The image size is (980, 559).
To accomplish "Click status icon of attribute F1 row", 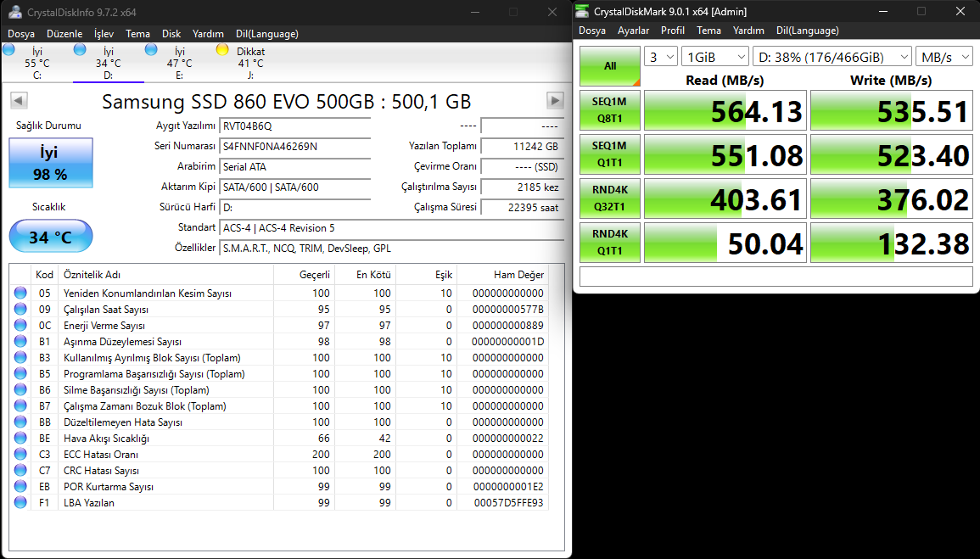I will [x=20, y=503].
